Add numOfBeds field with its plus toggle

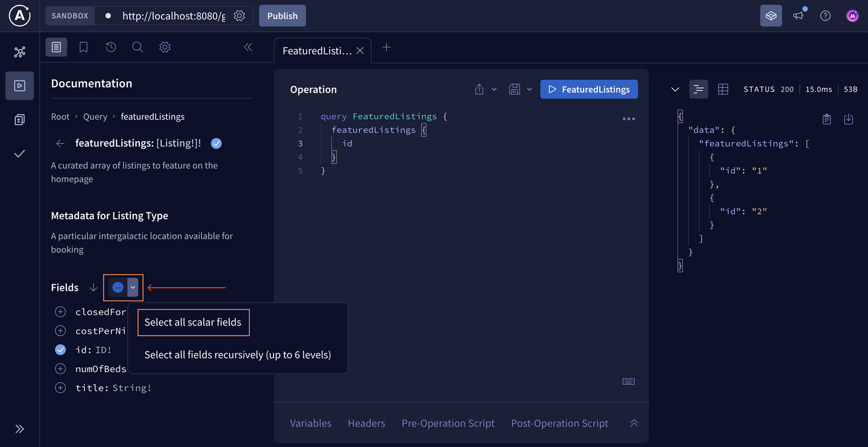60,368
